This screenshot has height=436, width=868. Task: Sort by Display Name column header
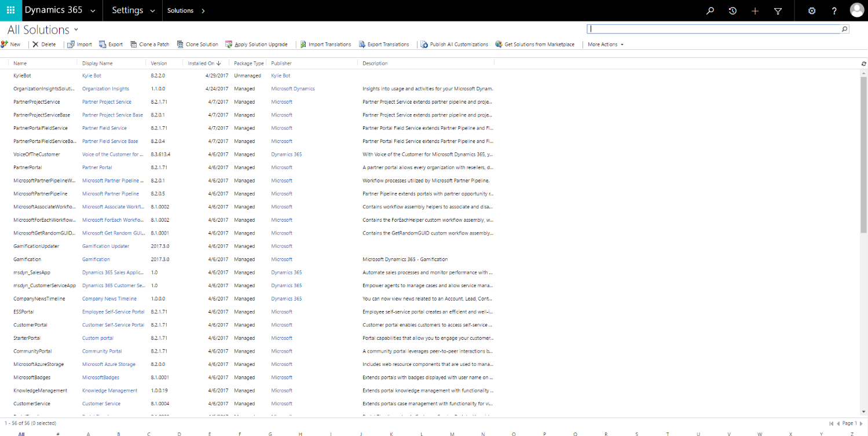pos(97,63)
